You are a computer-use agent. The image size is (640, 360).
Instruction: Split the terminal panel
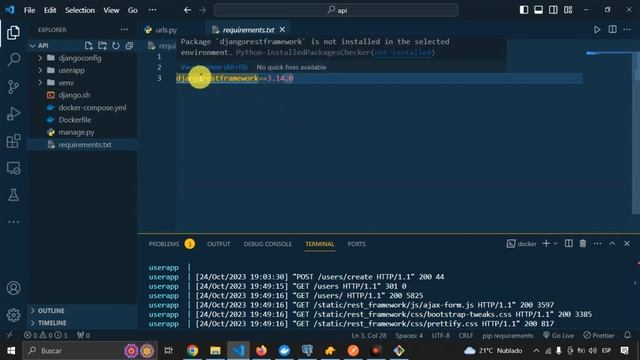(x=568, y=244)
